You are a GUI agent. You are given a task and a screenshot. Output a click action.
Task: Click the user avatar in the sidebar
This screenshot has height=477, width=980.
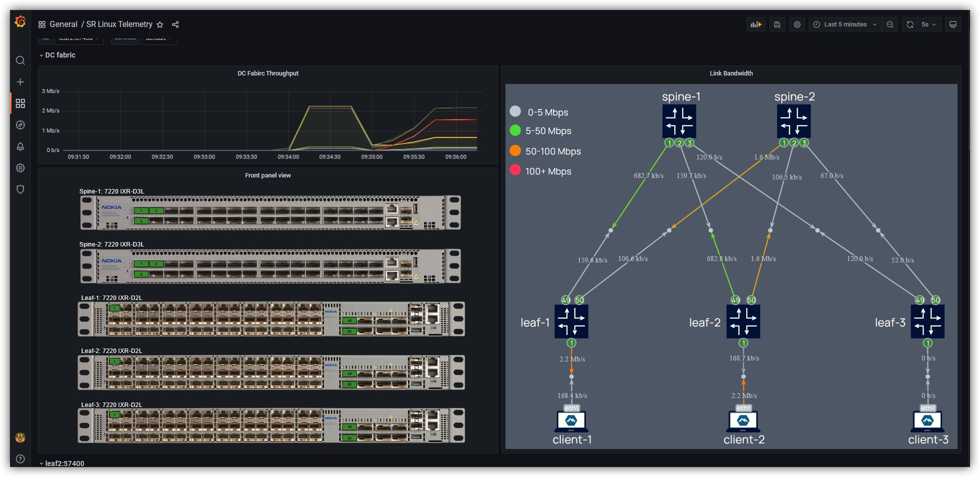20,437
